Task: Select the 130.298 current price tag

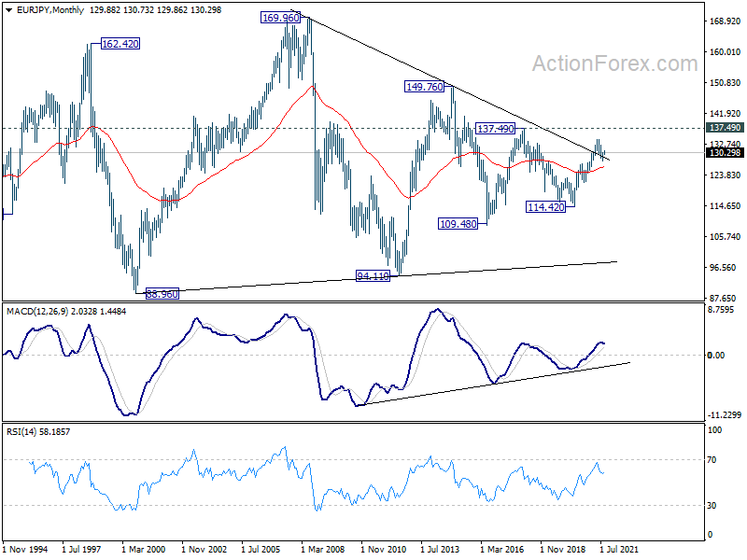Action: tap(725, 152)
